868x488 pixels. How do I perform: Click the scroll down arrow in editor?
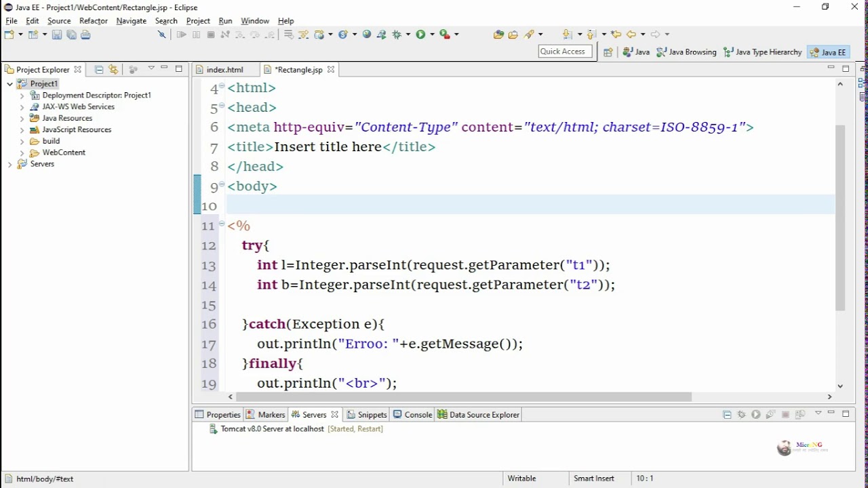point(840,386)
